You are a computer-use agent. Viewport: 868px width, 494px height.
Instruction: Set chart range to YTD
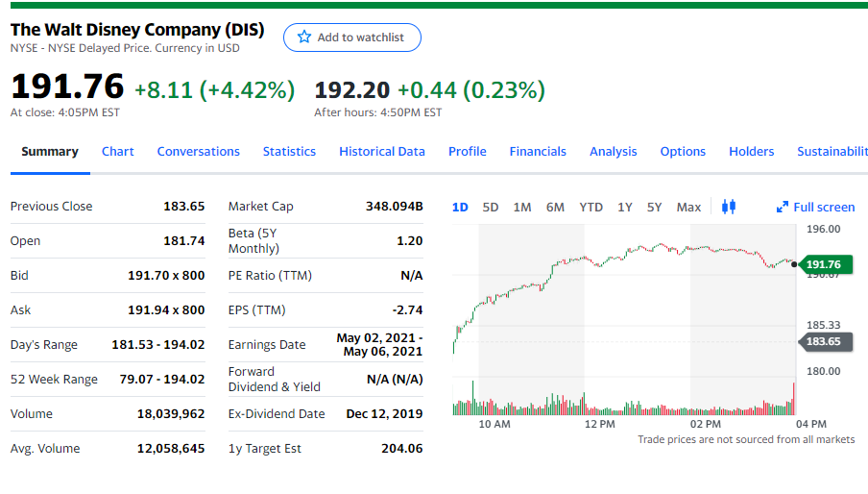[591, 207]
